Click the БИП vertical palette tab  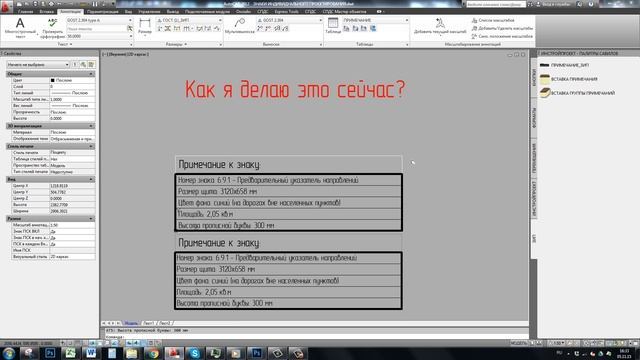534,239
